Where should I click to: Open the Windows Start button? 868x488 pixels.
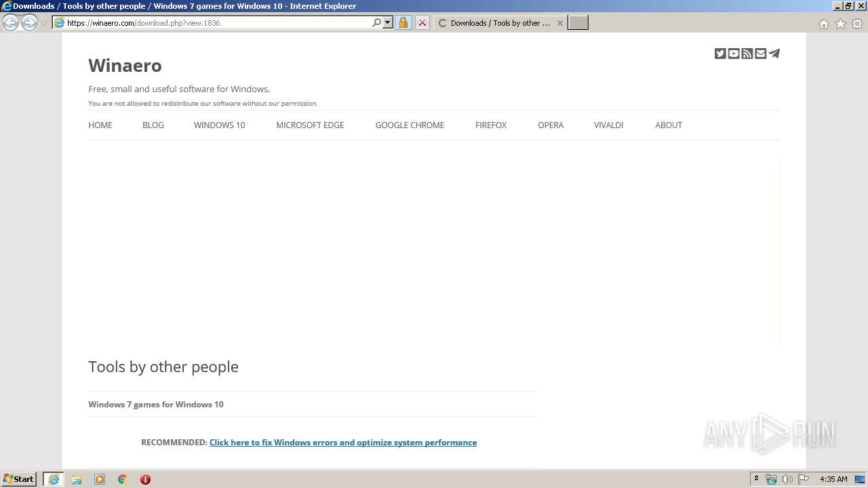pos(19,479)
